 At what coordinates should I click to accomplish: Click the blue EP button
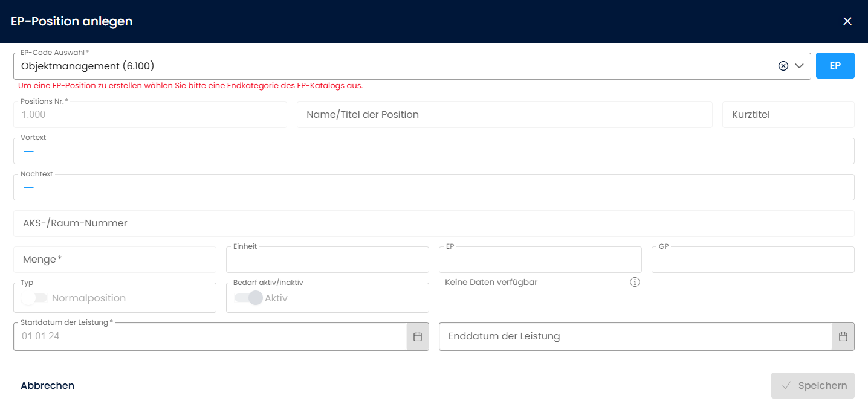835,66
